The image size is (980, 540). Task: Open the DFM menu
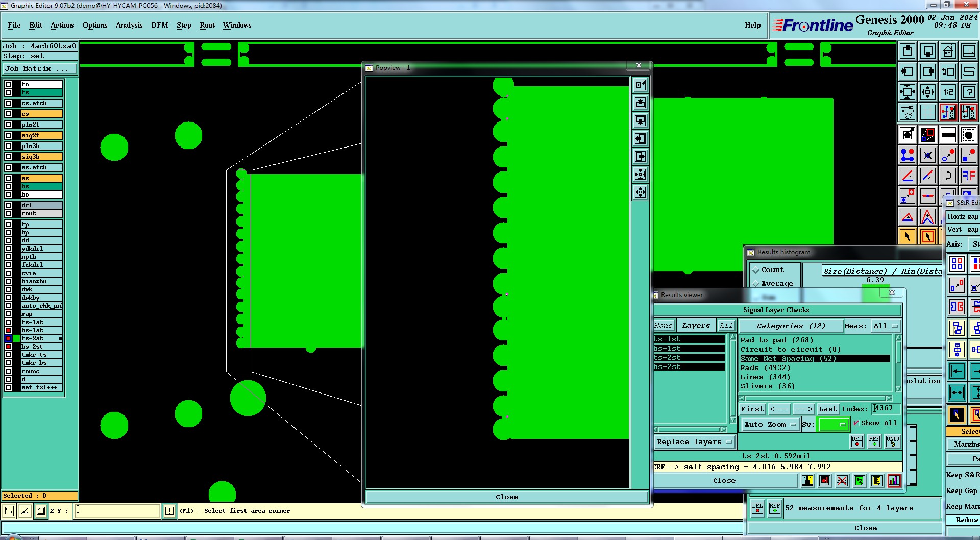pyautogui.click(x=160, y=25)
